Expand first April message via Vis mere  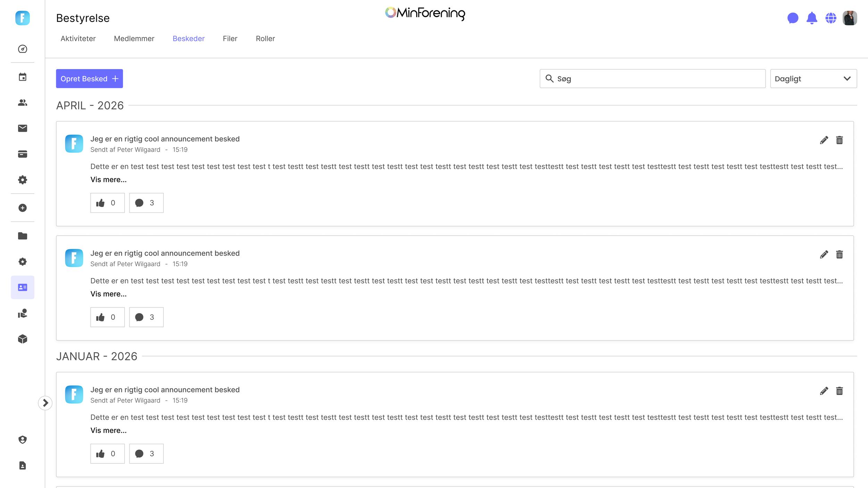click(109, 180)
